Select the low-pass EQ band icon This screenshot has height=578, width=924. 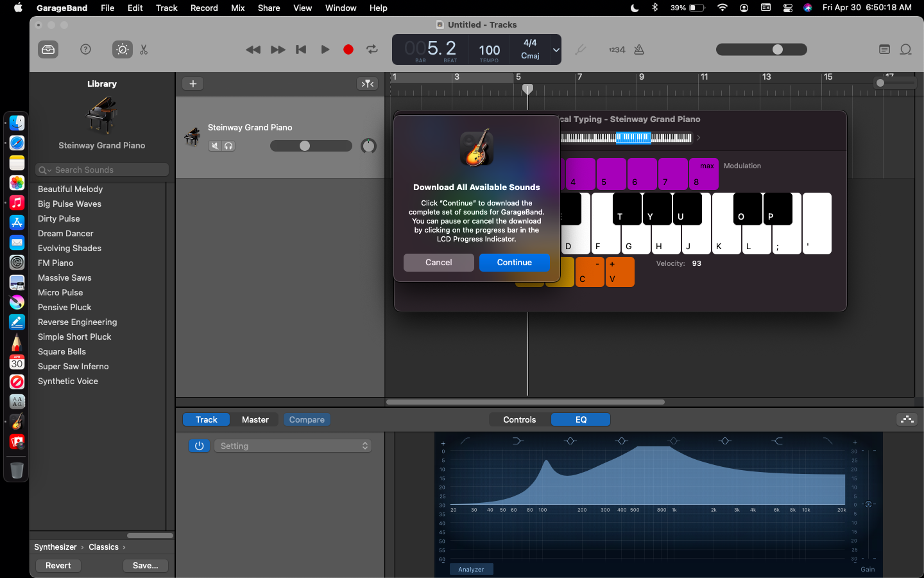click(828, 441)
